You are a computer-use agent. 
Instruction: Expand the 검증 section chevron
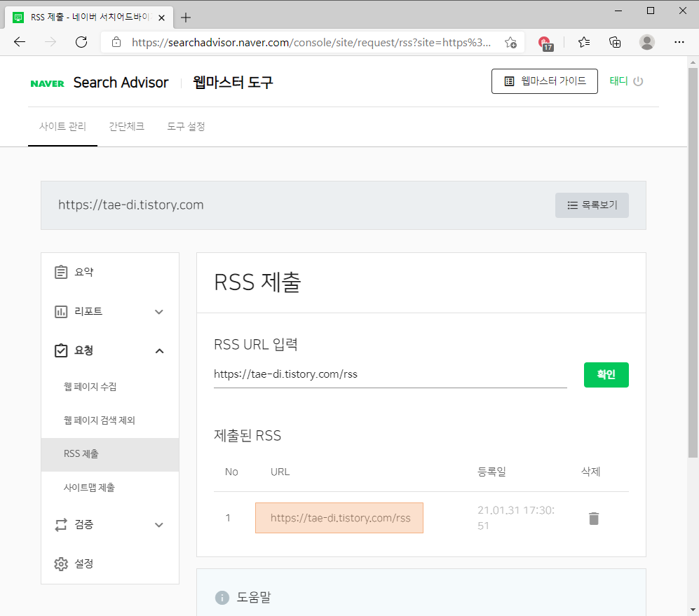(159, 524)
